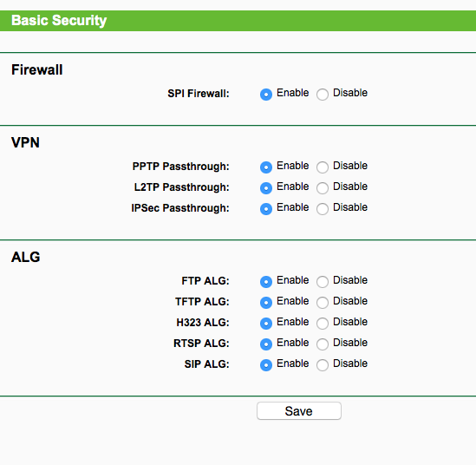The image size is (476, 465).
Task: Disable PPTP Passthrough
Action: 323,167
